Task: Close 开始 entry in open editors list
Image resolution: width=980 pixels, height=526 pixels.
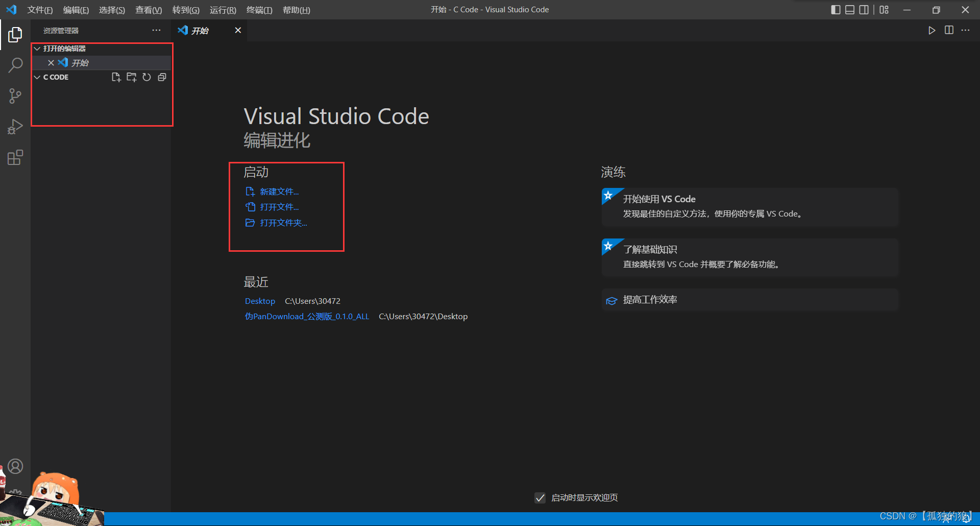Action: pyautogui.click(x=51, y=63)
